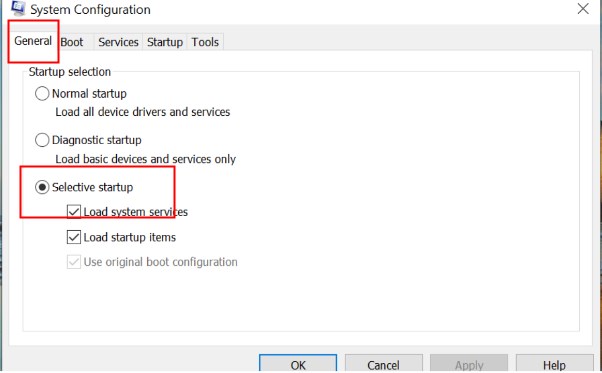Open the Services tab
Image resolution: width=602 pixels, height=373 pixels.
click(x=118, y=42)
